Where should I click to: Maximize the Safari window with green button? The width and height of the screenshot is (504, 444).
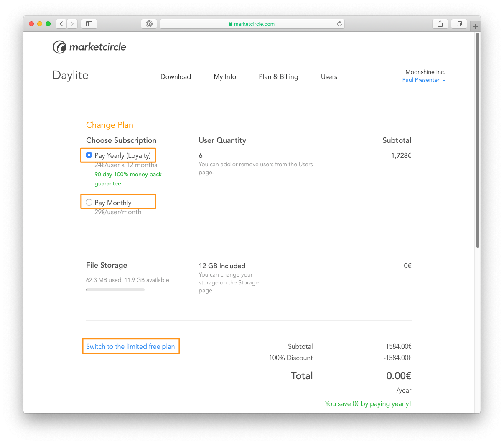coord(48,24)
